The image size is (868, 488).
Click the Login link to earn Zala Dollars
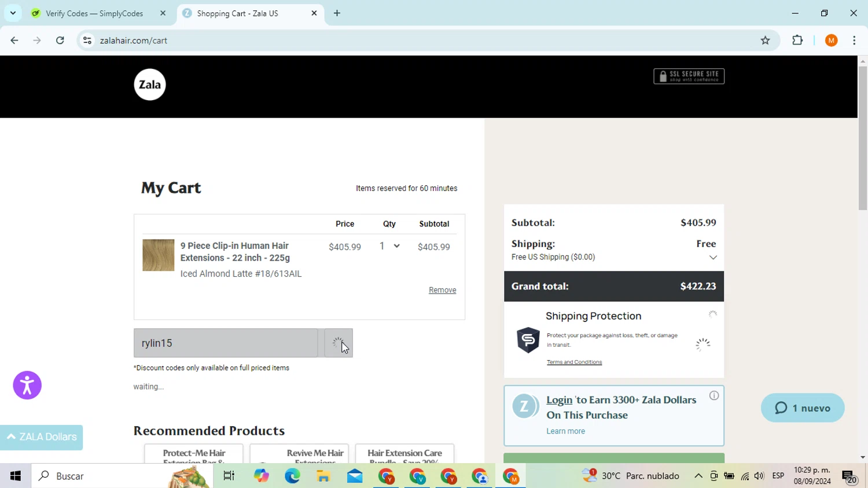559,400
